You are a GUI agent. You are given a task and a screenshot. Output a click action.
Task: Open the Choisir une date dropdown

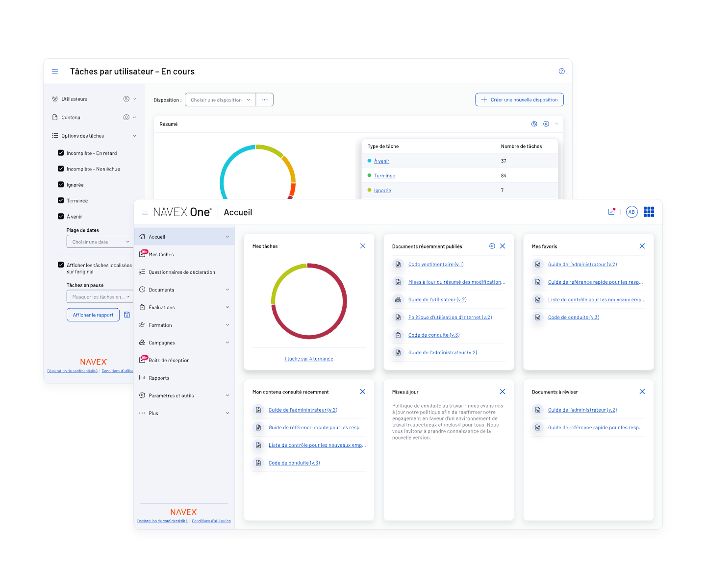point(100,242)
